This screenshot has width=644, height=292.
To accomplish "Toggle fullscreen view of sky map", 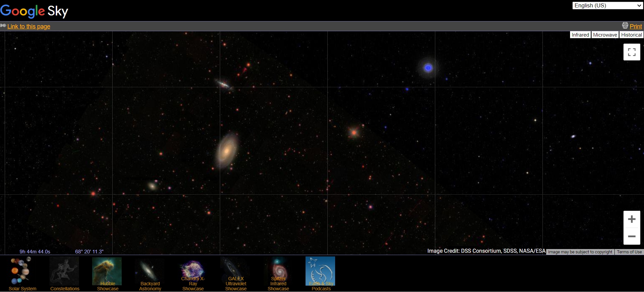I will (x=632, y=52).
